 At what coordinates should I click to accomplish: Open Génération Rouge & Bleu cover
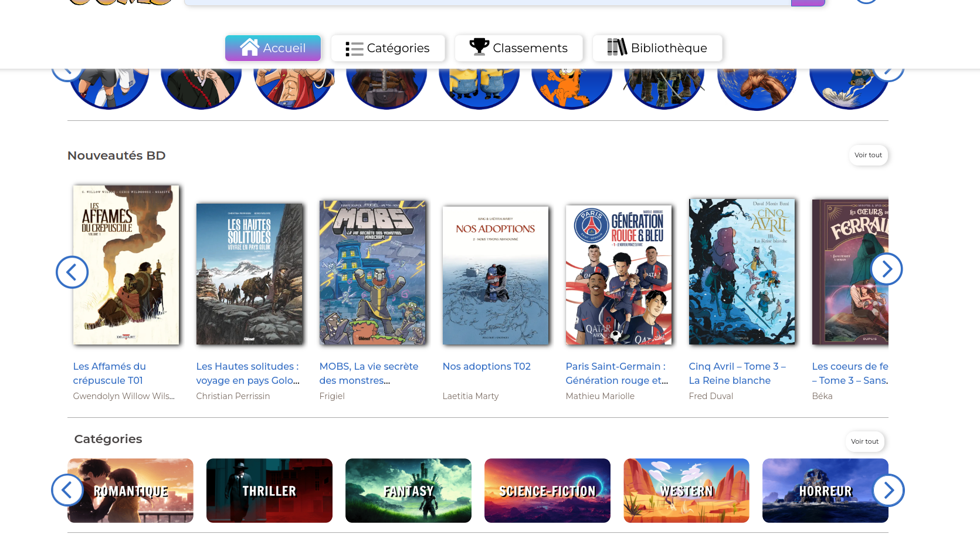click(619, 275)
